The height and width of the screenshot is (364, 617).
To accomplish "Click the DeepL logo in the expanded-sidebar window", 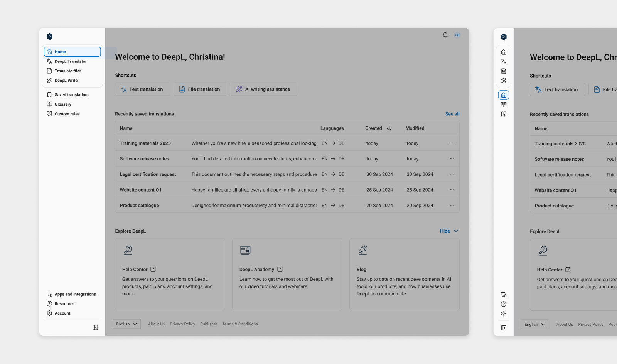I will tap(49, 37).
